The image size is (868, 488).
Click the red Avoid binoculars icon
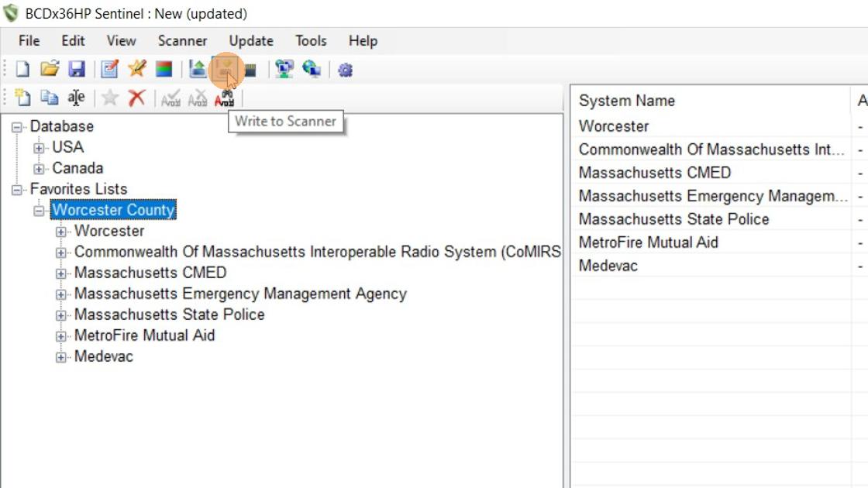[224, 98]
